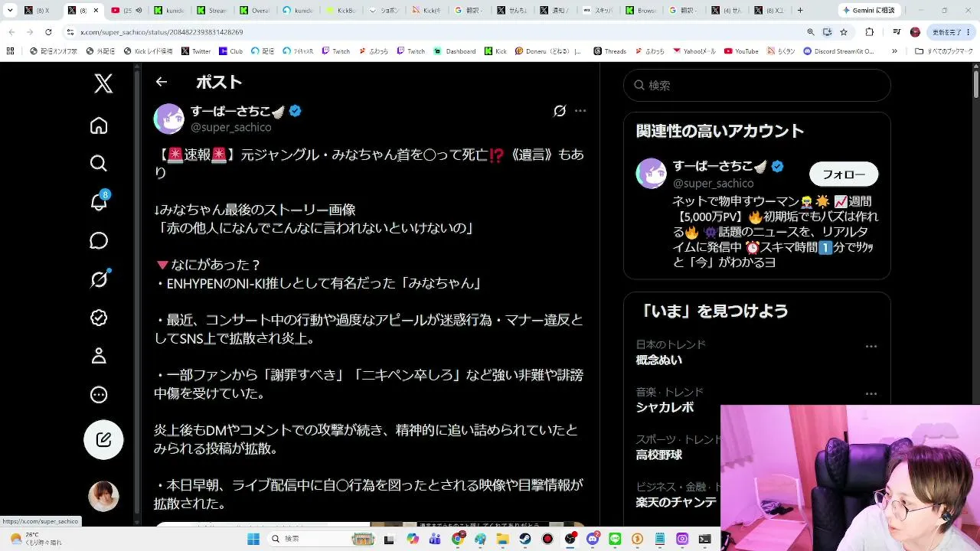This screenshot has width=980, height=551.
Task: Reload the page in the browser
Action: [48, 32]
